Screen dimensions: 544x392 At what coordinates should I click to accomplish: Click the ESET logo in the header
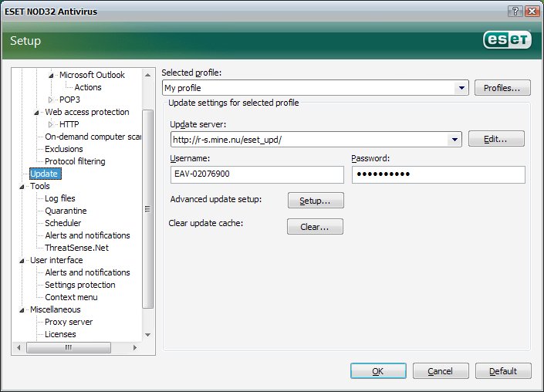tap(507, 40)
